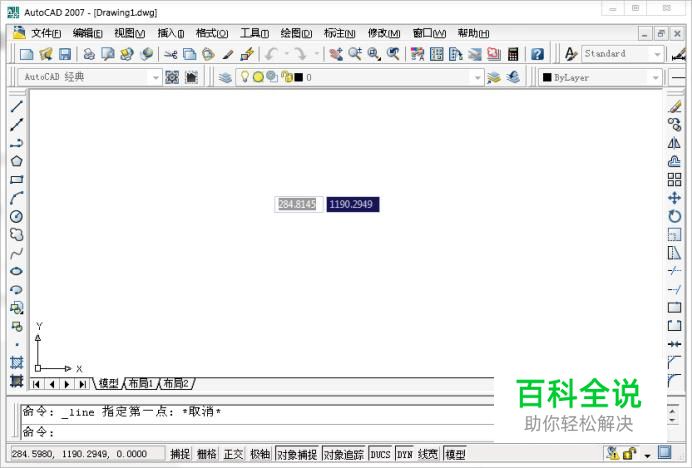Toggle 线宽 lineweight display
This screenshot has width=692, height=468.
(428, 454)
